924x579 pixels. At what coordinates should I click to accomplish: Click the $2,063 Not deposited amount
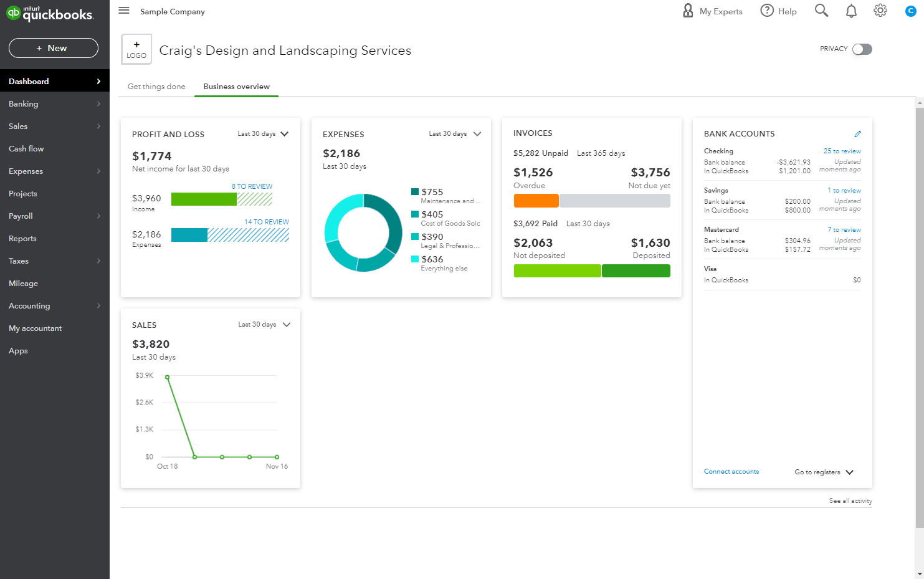click(x=533, y=243)
